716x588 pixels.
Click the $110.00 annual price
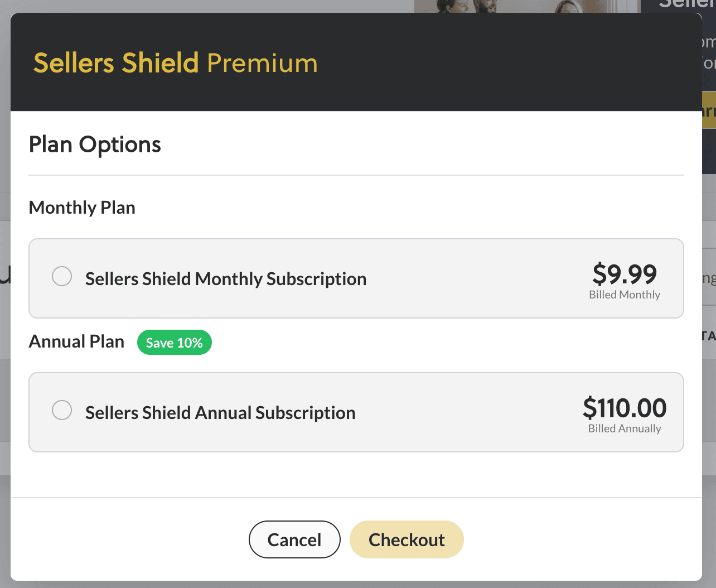click(x=625, y=407)
